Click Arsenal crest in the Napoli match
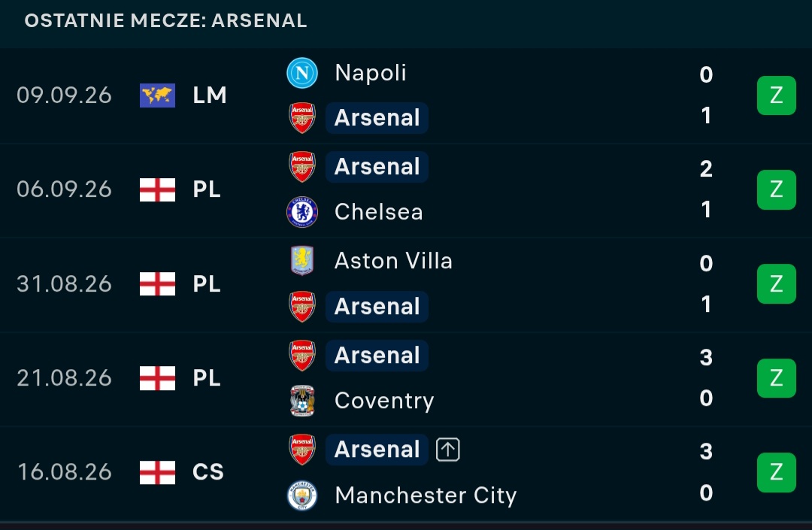 click(302, 118)
